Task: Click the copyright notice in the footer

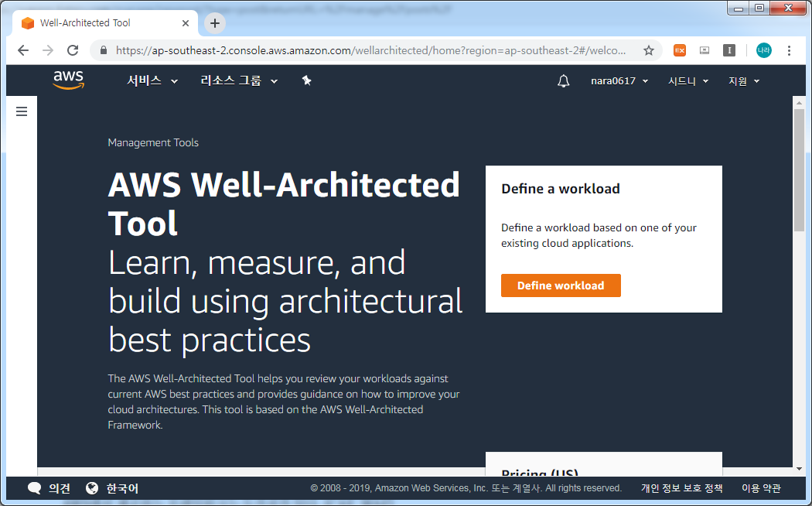Action: point(466,488)
